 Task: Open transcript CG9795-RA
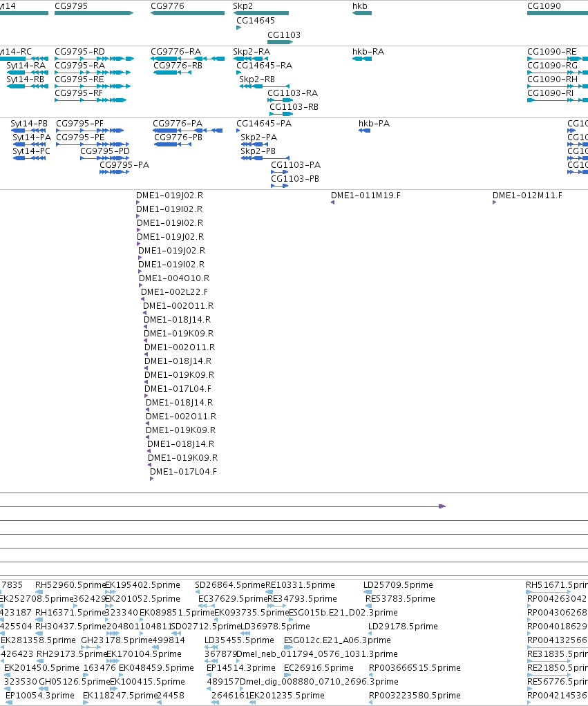click(79, 66)
